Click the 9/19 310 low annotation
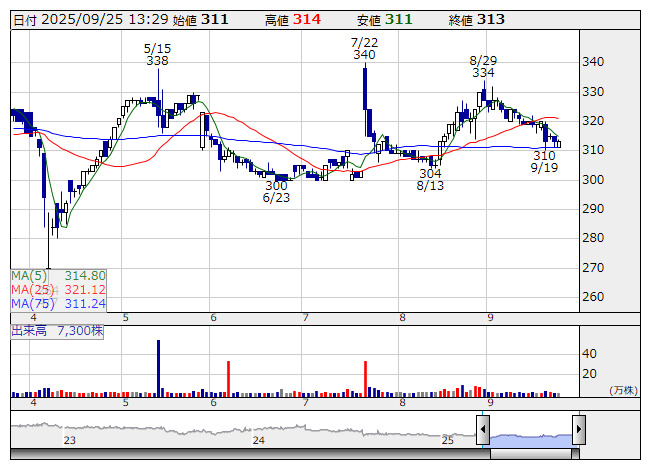The image size is (653, 470). 544,162
